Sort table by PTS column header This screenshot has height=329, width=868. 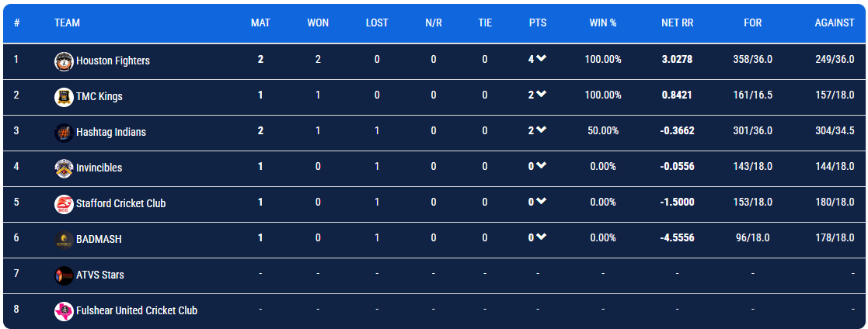[x=538, y=23]
